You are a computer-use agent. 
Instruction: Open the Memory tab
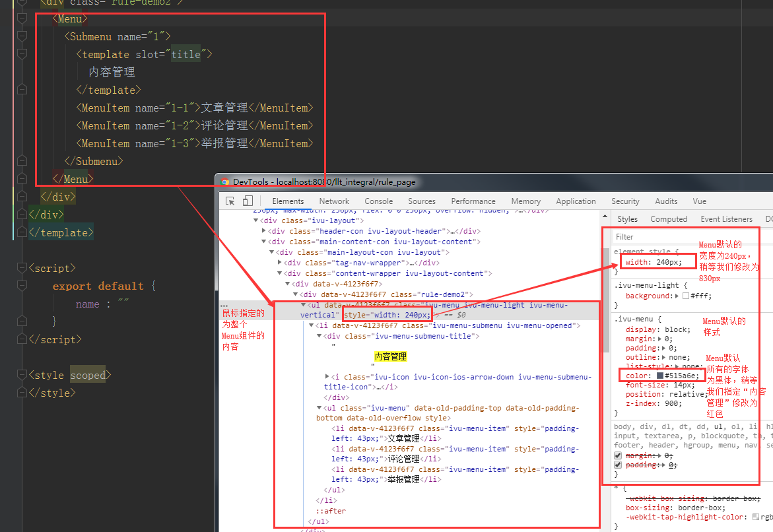tap(526, 201)
